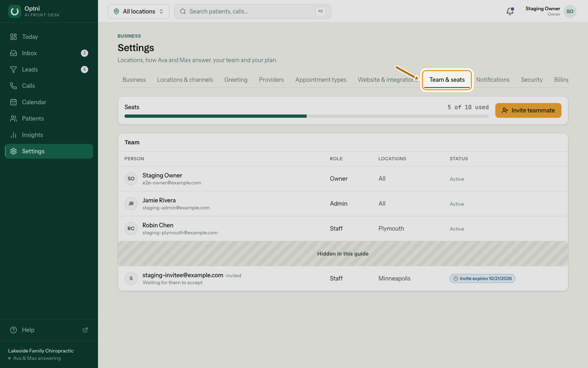Click Jamie Rivera's JR avatar
This screenshot has width=588, height=368.
pyautogui.click(x=131, y=204)
